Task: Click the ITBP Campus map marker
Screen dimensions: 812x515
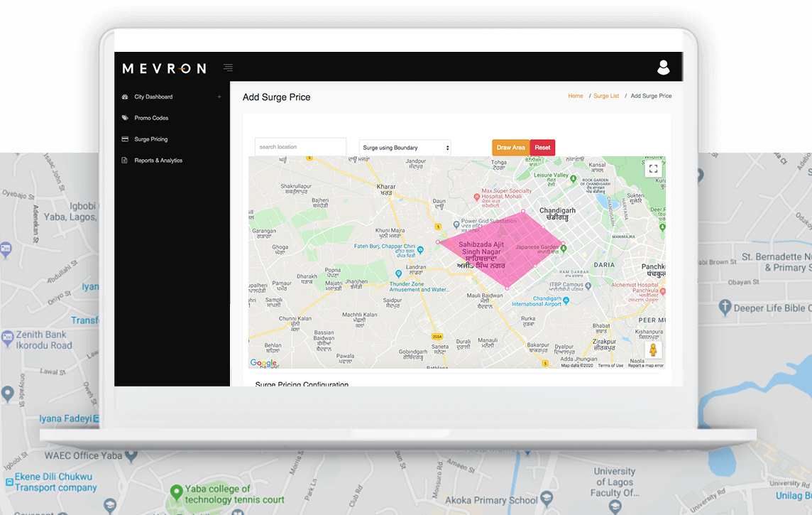Action: tap(588, 286)
